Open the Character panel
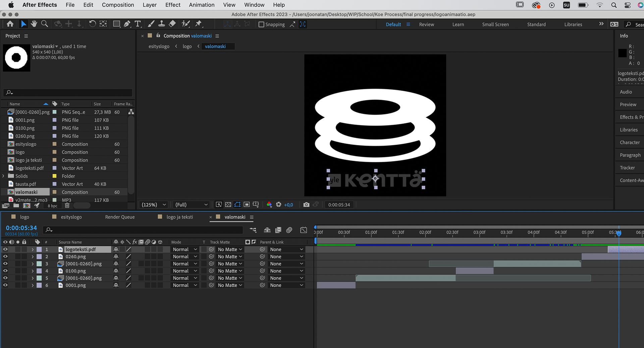This screenshot has height=348, width=644. 630,142
